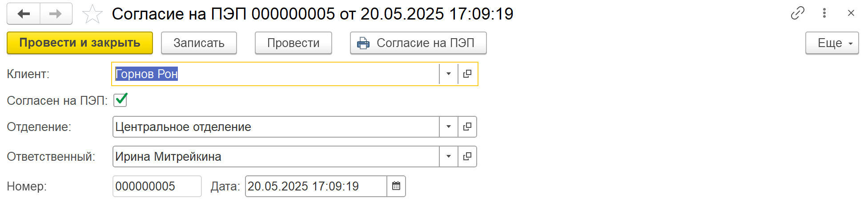Screen dimensions: 868x202
Task: Open Ответственный record with the open icon
Action: (x=467, y=157)
